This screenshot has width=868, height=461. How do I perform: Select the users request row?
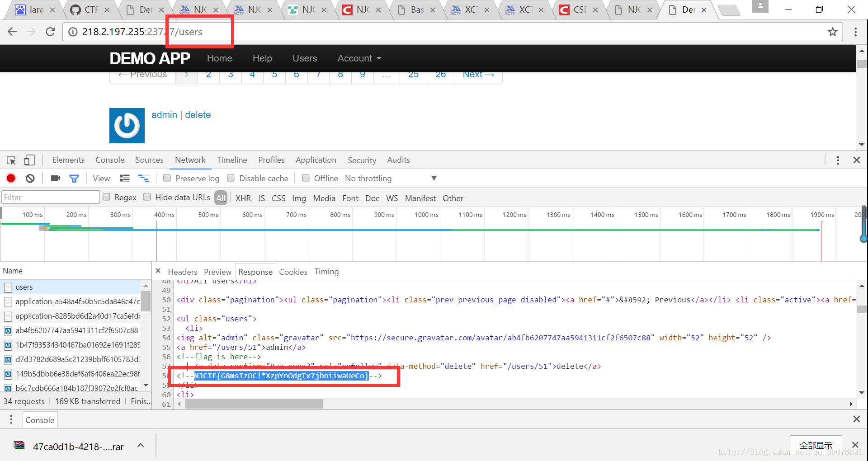pos(71,287)
